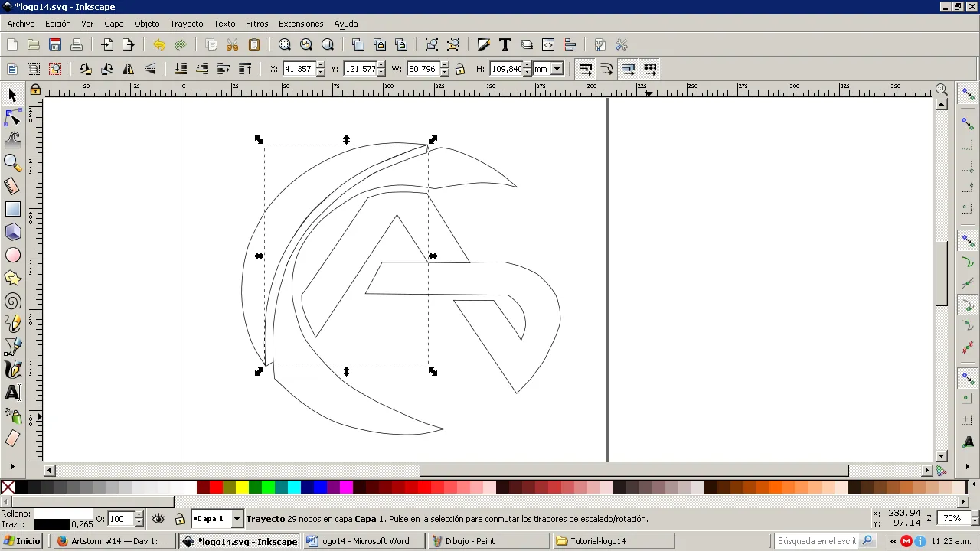Switch to Dibujo - Paint taskbar button
The width and height of the screenshot is (980, 551).
[x=488, y=541]
